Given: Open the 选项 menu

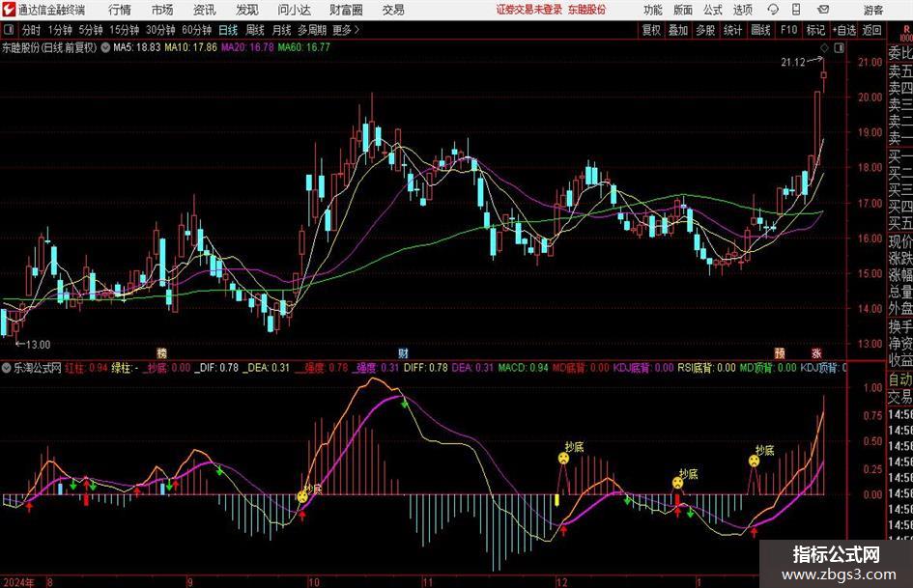Looking at the screenshot, I should 742,10.
